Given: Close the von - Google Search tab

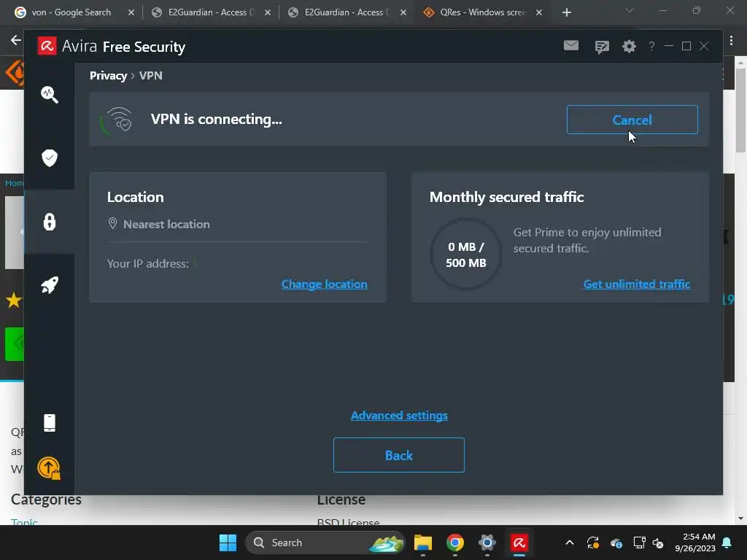Looking at the screenshot, I should point(131,12).
